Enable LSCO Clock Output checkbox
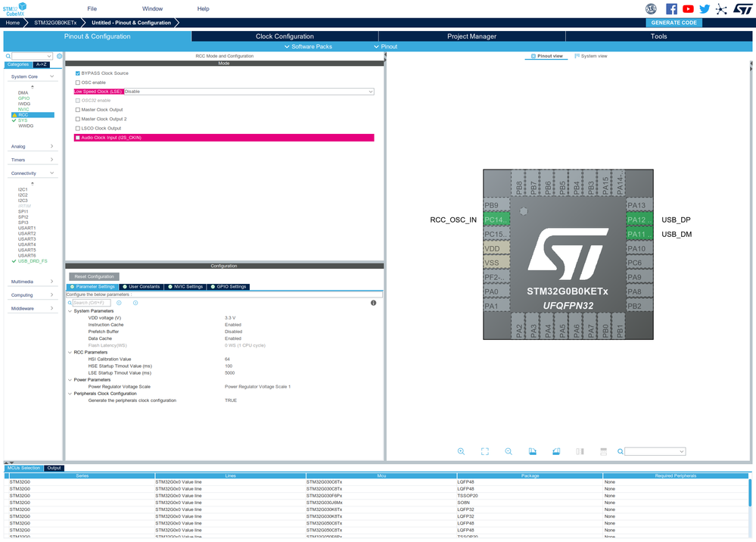 [x=78, y=128]
